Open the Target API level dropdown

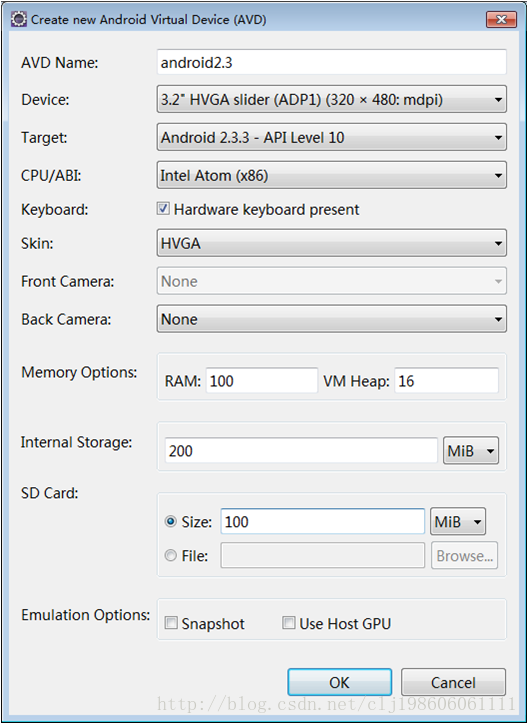[x=331, y=137]
